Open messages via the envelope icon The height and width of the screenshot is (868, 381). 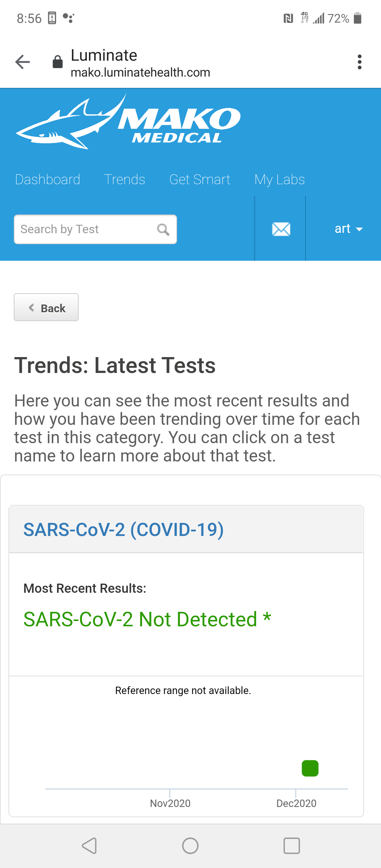281,229
